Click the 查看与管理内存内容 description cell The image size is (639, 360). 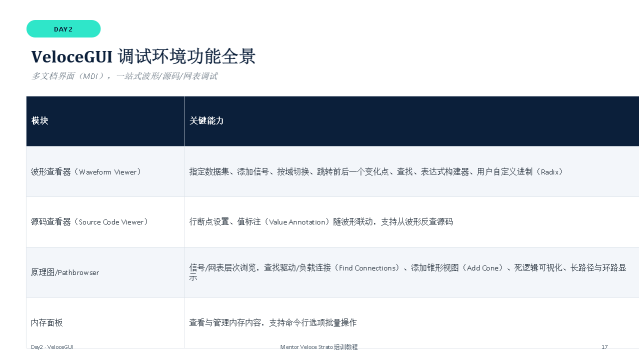click(x=412, y=323)
